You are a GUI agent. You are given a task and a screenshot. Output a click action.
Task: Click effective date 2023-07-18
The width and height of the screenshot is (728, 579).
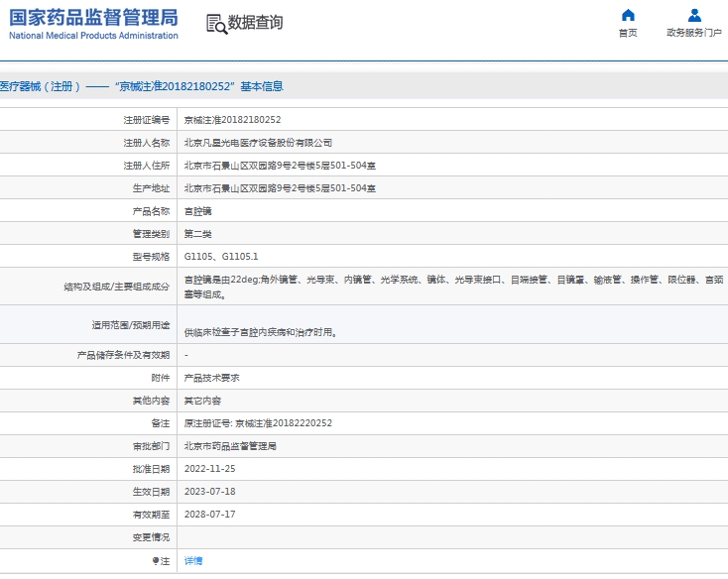coord(210,492)
